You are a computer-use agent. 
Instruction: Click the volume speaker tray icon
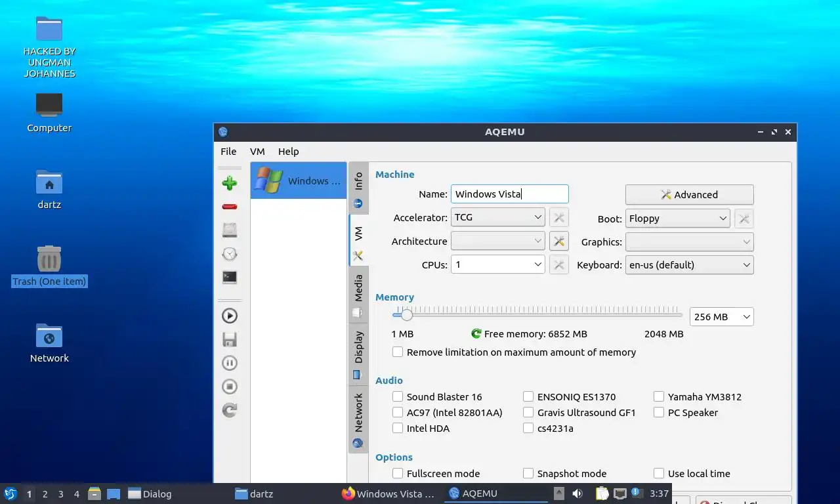pyautogui.click(x=577, y=493)
